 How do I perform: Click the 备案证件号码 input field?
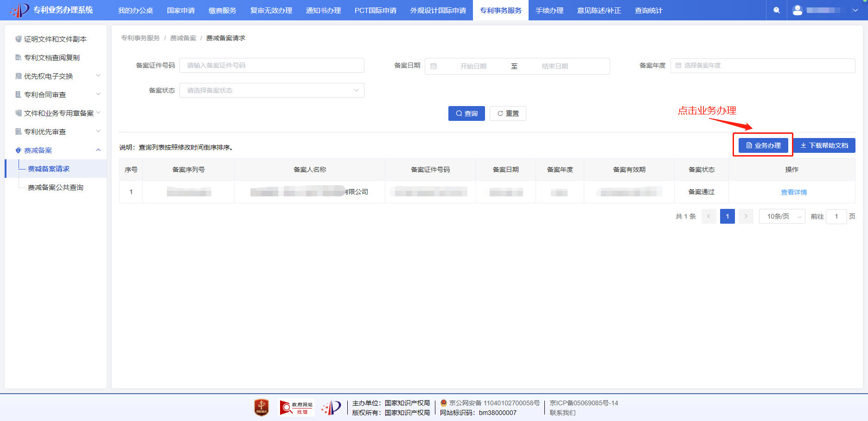click(272, 65)
